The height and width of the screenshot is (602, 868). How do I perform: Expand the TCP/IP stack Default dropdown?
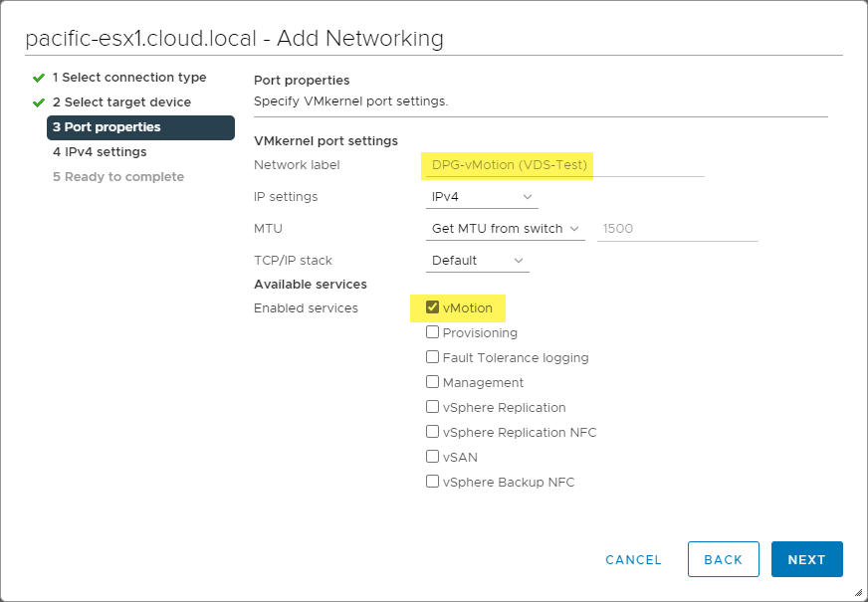pyautogui.click(x=477, y=261)
